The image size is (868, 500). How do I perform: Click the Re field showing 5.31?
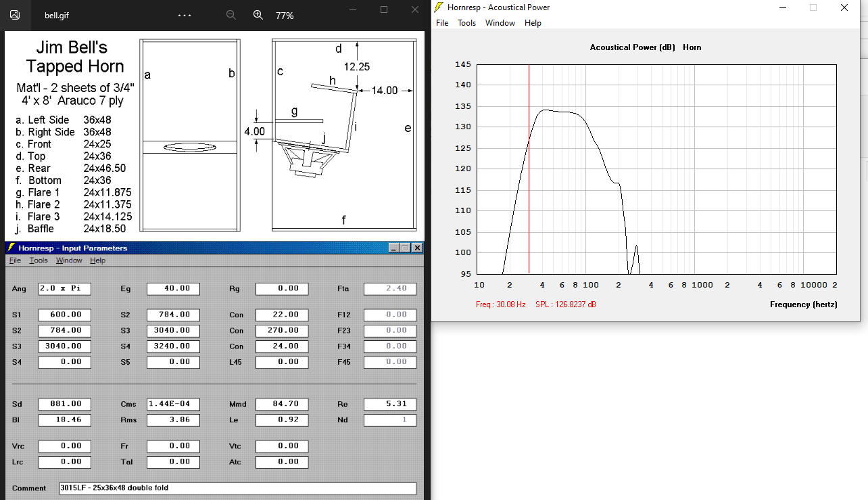390,404
